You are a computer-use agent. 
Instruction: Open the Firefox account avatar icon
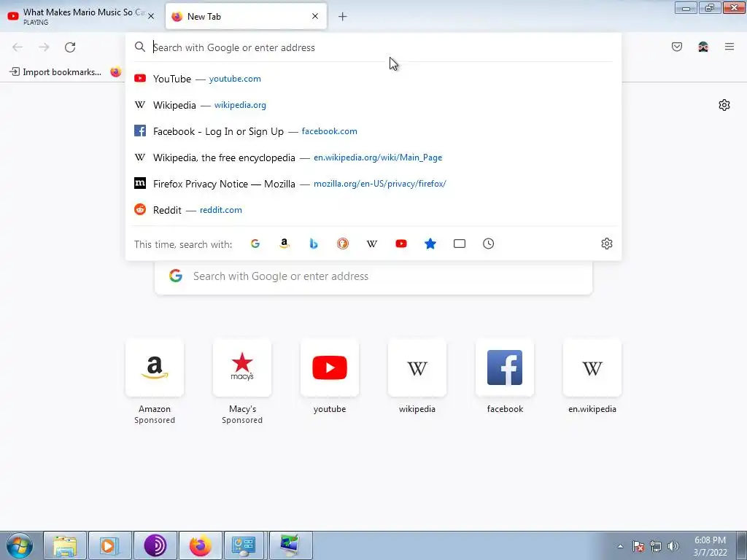click(703, 47)
